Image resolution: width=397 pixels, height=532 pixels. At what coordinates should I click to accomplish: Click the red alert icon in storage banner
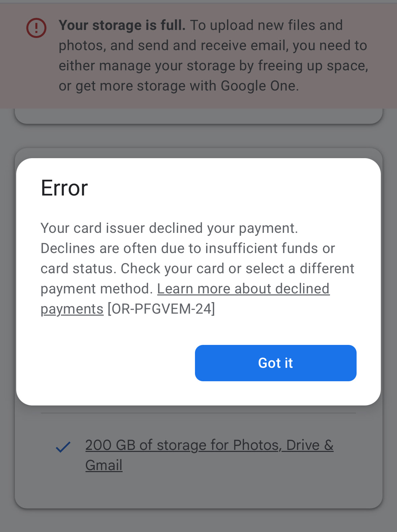(36, 28)
